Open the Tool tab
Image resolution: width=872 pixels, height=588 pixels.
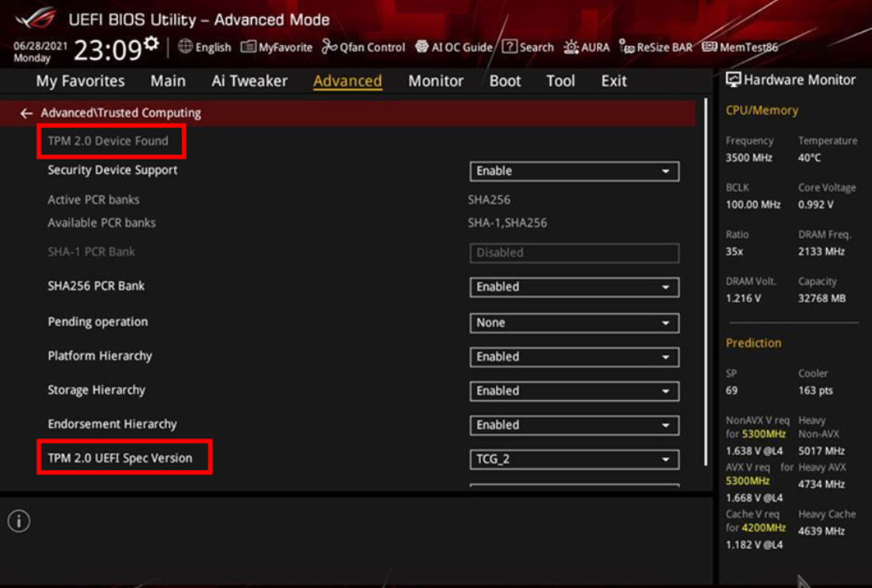560,81
